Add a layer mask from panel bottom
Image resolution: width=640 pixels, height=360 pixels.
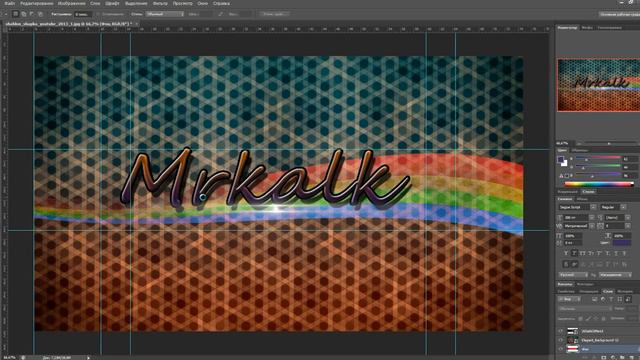pyautogui.click(x=604, y=358)
